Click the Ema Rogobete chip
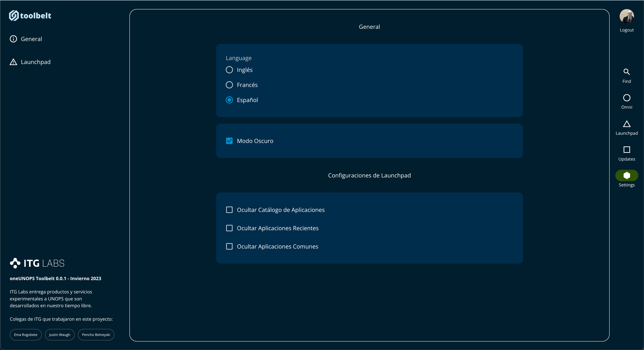The width and height of the screenshot is (644, 350). (x=26, y=335)
